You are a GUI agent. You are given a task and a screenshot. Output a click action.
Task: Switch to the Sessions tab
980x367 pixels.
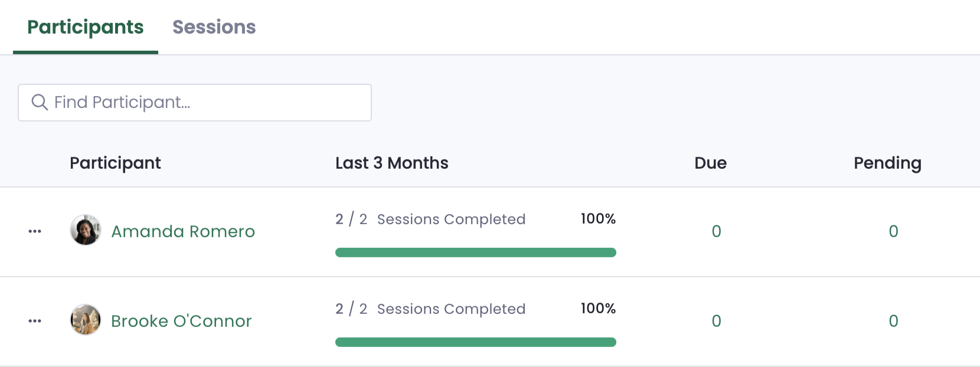click(x=214, y=27)
